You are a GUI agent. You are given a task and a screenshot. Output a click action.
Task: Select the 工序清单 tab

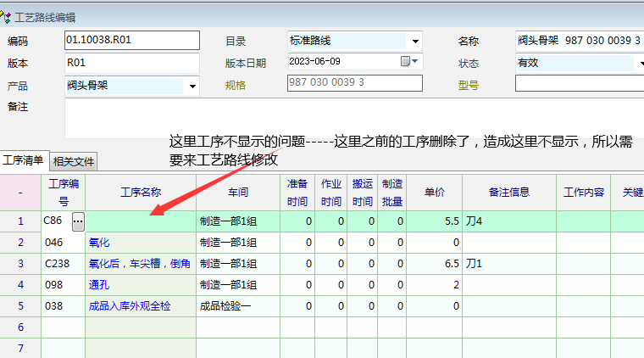(24, 160)
